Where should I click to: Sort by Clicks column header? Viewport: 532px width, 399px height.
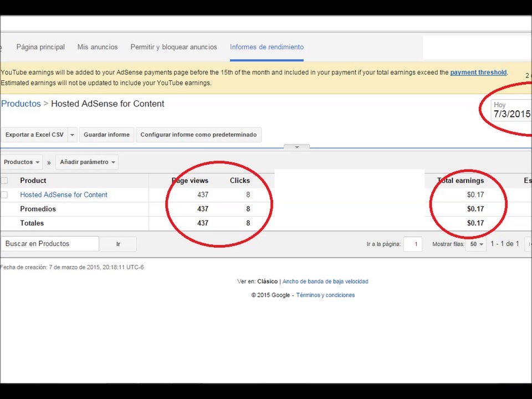[240, 181]
